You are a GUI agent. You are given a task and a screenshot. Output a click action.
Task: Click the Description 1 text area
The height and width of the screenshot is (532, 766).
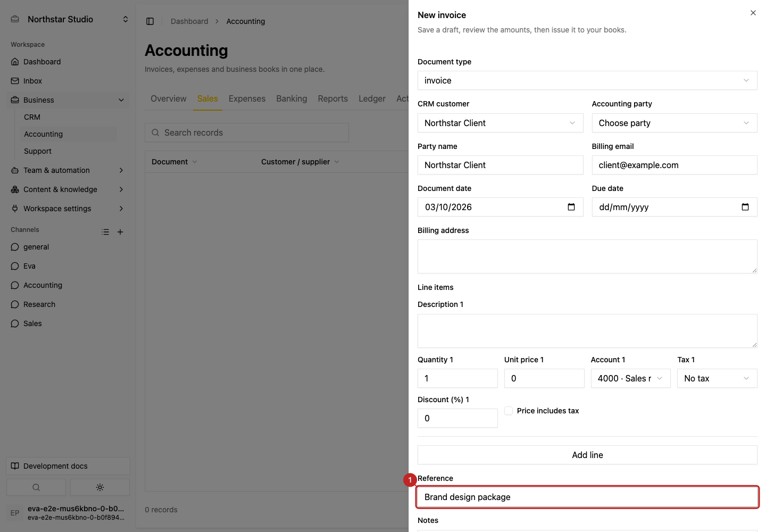tap(587, 331)
